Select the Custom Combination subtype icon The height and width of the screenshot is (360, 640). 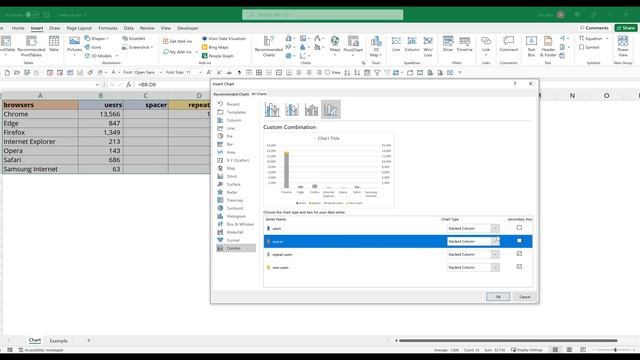point(331,109)
